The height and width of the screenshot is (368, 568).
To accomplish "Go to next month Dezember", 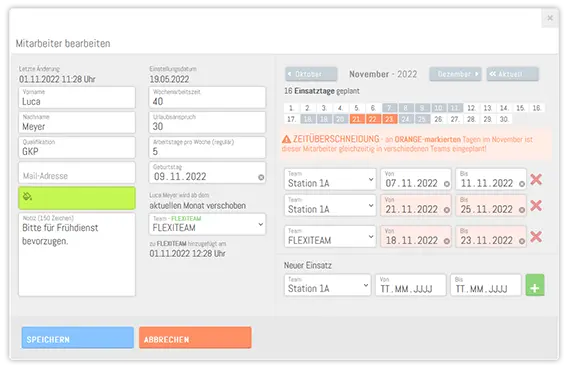I will click(455, 74).
